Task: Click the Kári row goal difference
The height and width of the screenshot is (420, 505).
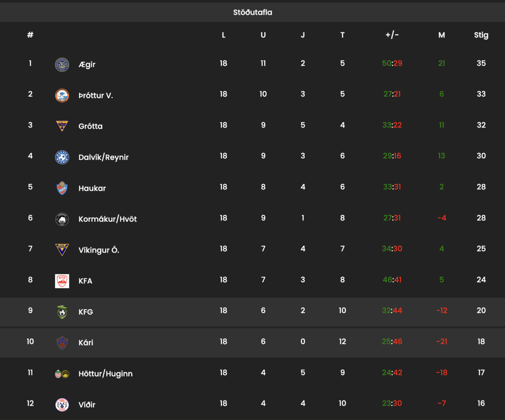Action: point(441,341)
